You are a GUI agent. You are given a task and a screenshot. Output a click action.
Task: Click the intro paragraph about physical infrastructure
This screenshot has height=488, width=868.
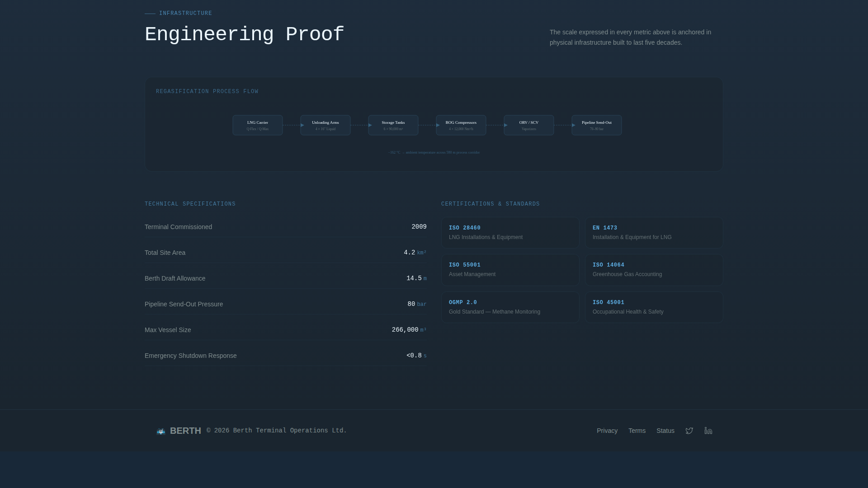click(630, 38)
